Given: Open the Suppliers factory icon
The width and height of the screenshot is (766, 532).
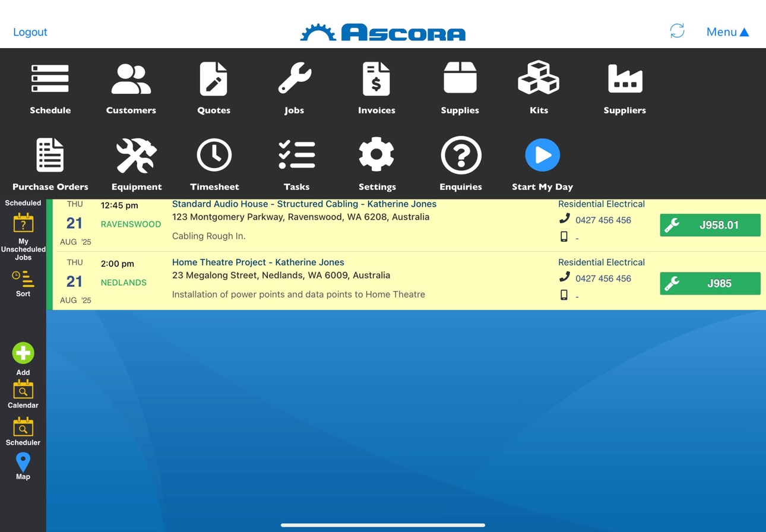Looking at the screenshot, I should pos(625,79).
